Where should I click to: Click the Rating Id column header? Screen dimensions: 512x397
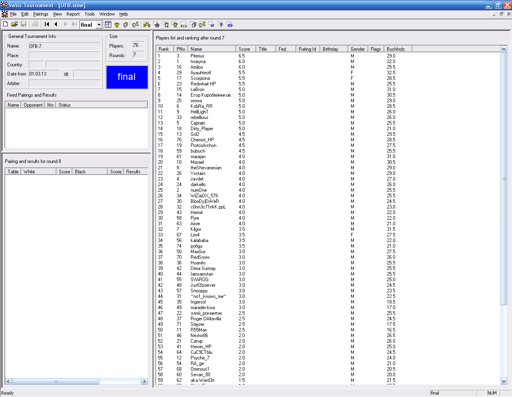[x=308, y=49]
